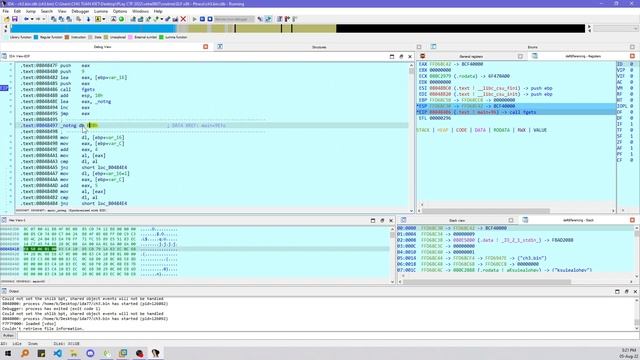Viewport: 640px width, 360px height.
Task: Click the IDA icon in the taskbar
Action: 156,353
